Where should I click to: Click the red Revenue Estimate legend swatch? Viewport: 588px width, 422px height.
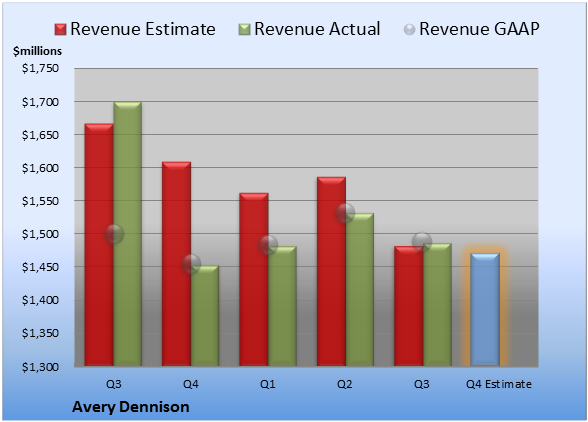60,30
